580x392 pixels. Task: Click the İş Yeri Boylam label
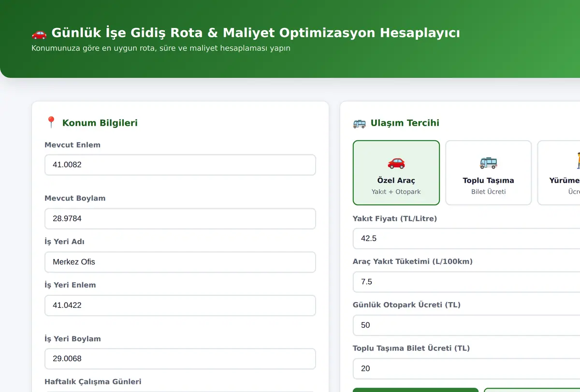pyautogui.click(x=72, y=339)
